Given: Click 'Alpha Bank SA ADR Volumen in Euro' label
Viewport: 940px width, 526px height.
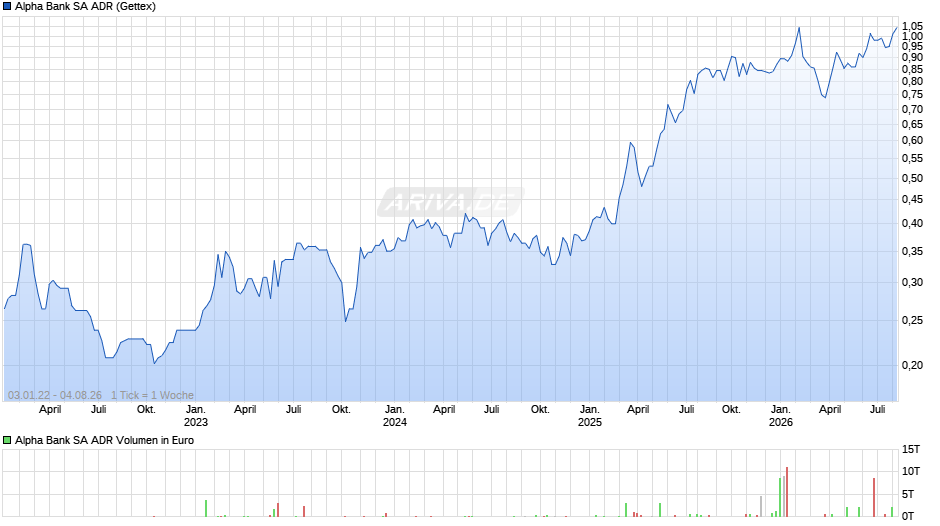Looking at the screenshot, I should (x=104, y=440).
